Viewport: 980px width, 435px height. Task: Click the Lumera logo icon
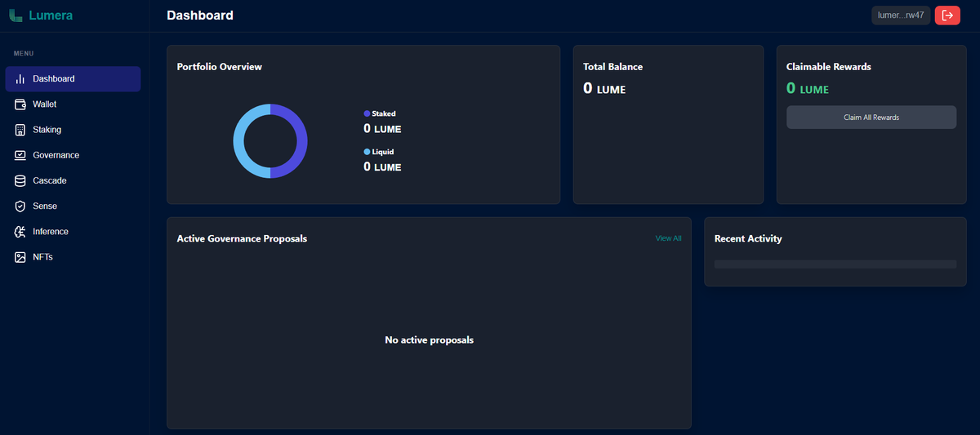point(16,15)
